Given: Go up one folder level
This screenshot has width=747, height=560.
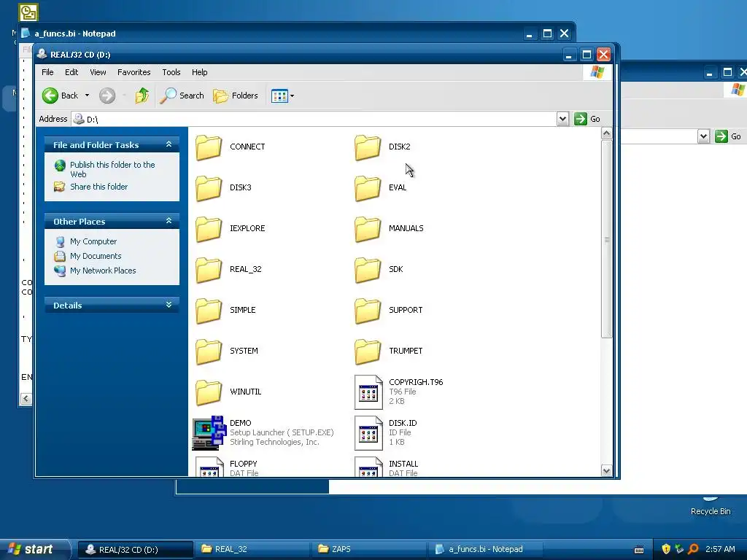Looking at the screenshot, I should pos(142,96).
